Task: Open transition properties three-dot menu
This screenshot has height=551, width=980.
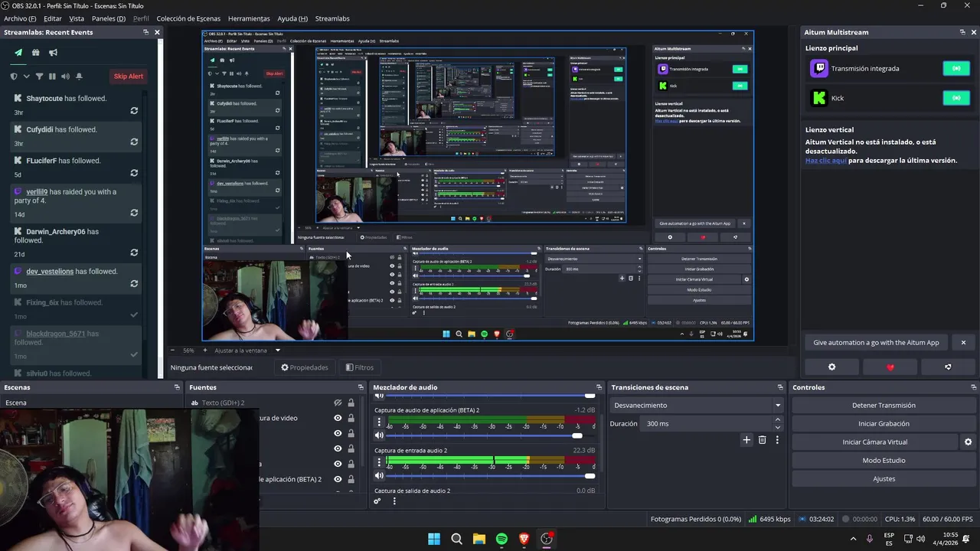Action: click(777, 440)
